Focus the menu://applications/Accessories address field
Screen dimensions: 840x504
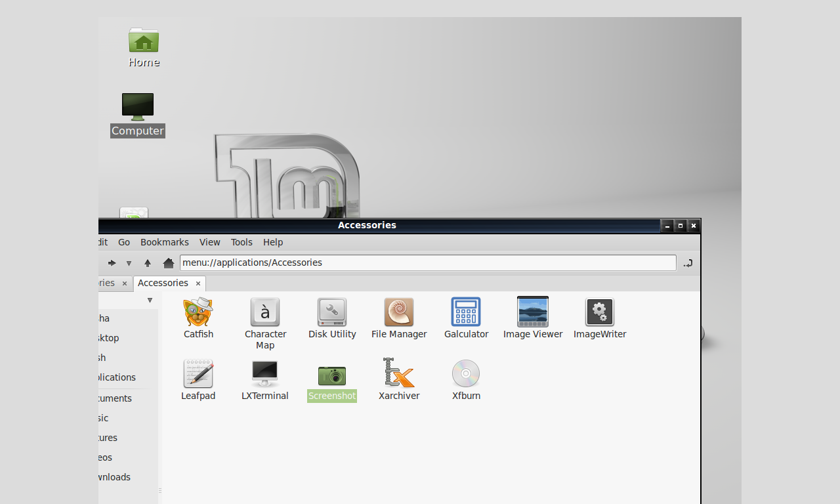tap(428, 262)
